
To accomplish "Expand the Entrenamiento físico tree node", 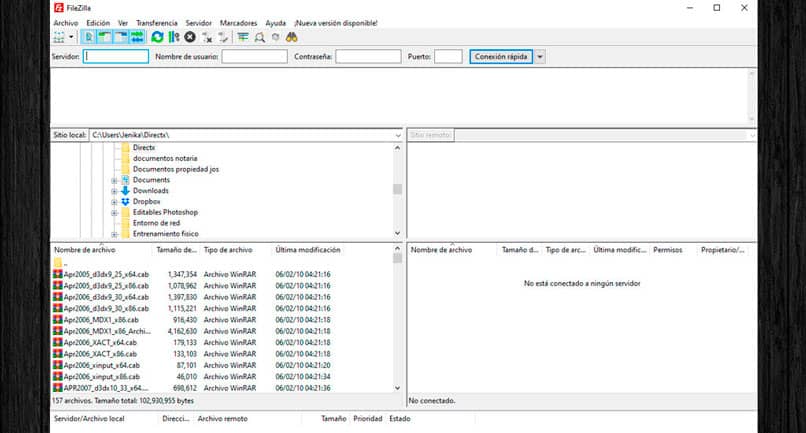I will (114, 234).
